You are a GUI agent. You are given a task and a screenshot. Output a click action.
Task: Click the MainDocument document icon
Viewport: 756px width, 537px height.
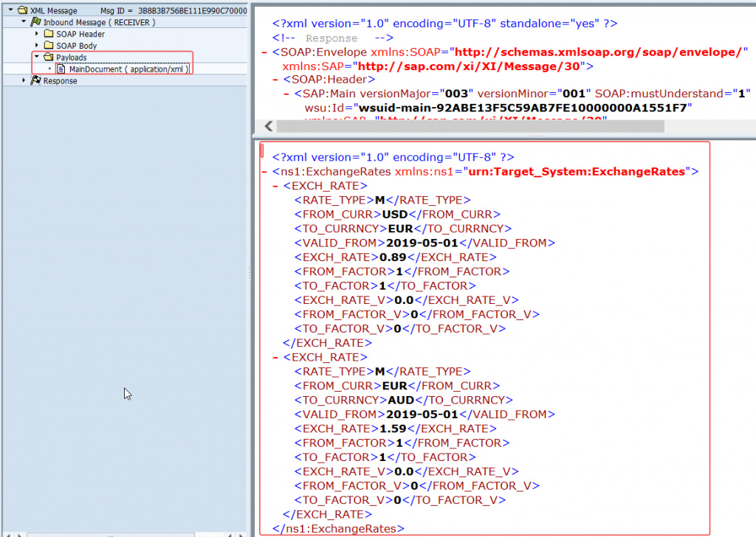(61, 69)
